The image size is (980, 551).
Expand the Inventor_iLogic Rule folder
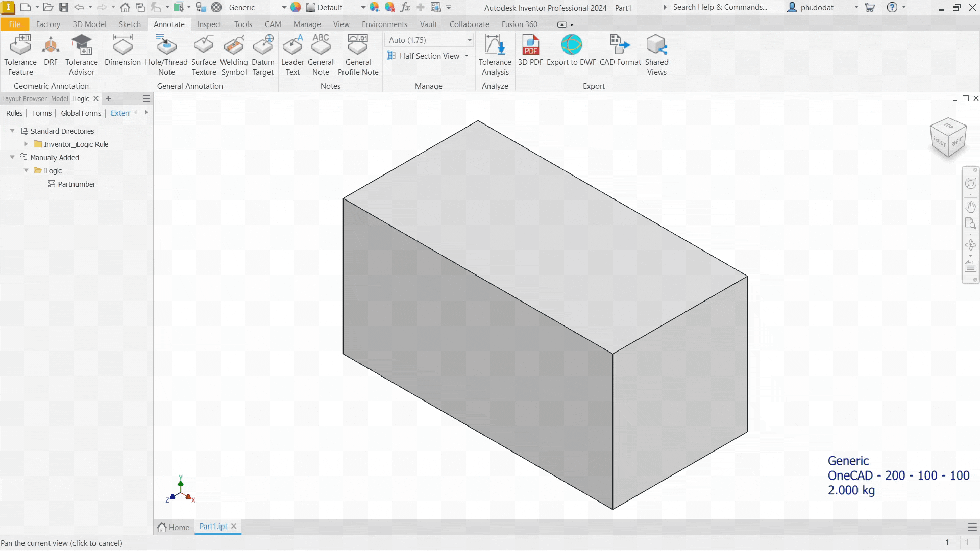(26, 144)
